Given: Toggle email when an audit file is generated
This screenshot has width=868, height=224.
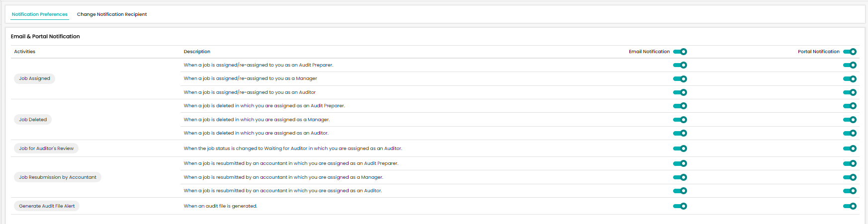Looking at the screenshot, I should tap(680, 206).
